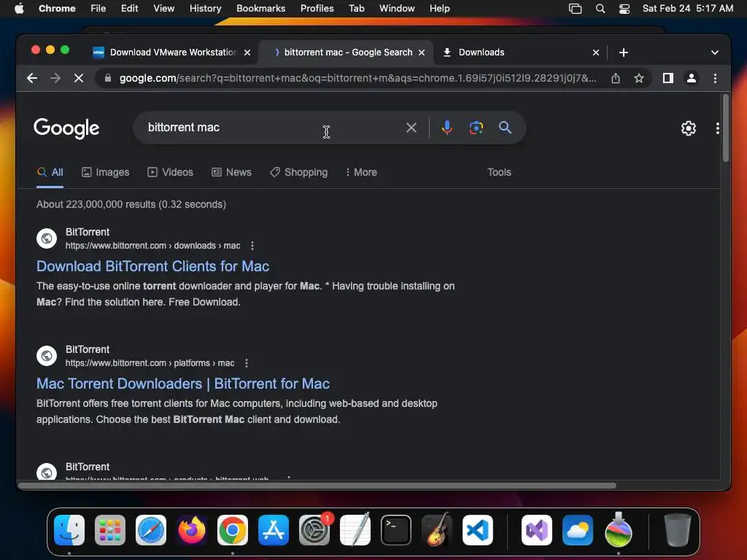Open Safari from the Dock
This screenshot has height=560, width=747.
pos(151,530)
